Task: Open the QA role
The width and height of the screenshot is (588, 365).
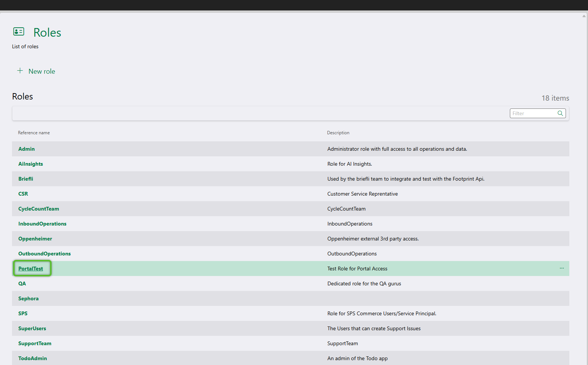Action: click(22, 283)
